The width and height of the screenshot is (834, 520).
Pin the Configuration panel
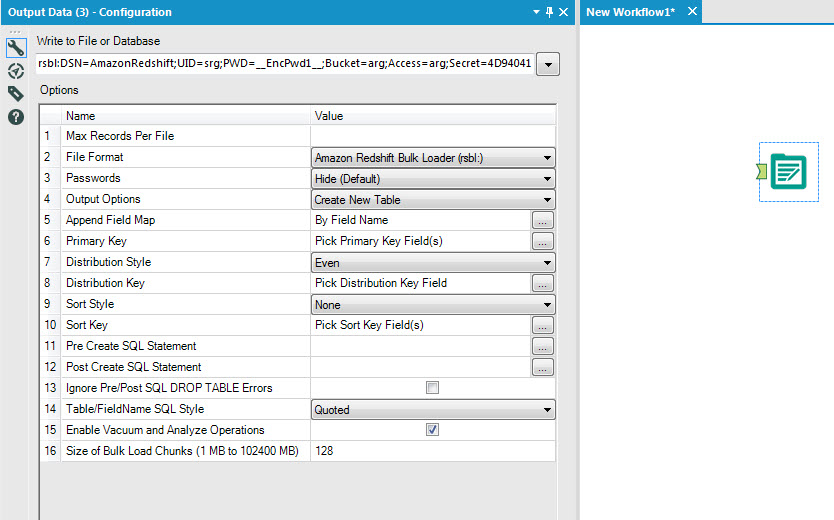pos(549,12)
